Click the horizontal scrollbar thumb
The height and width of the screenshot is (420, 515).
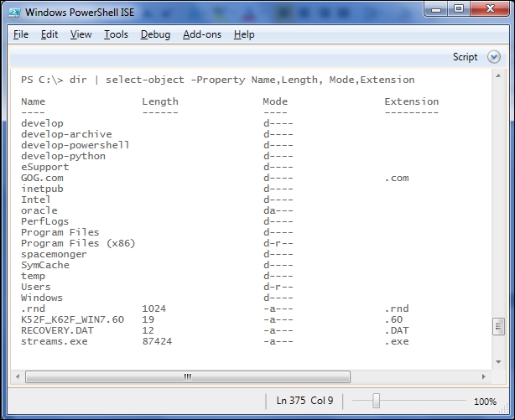pyautogui.click(x=188, y=376)
